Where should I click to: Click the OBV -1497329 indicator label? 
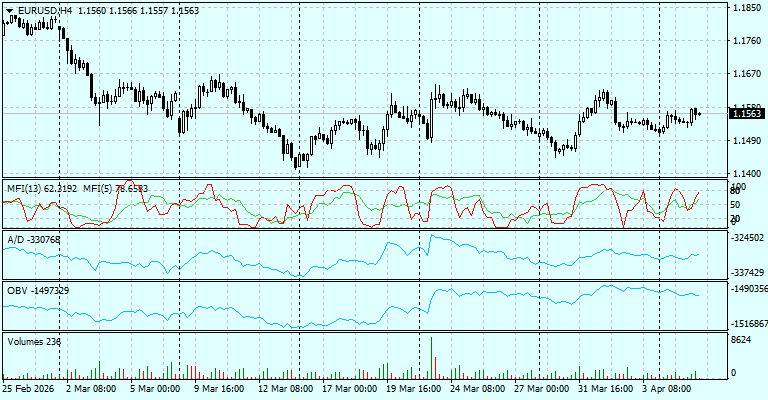click(38, 290)
